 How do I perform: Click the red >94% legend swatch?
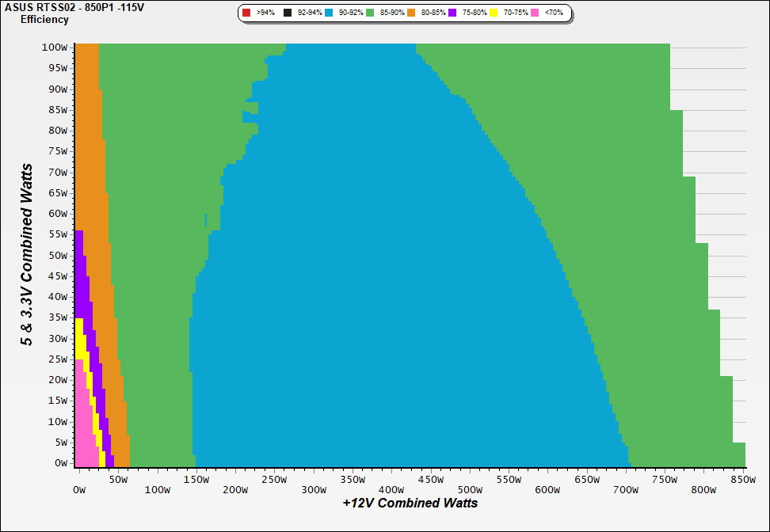click(x=246, y=13)
